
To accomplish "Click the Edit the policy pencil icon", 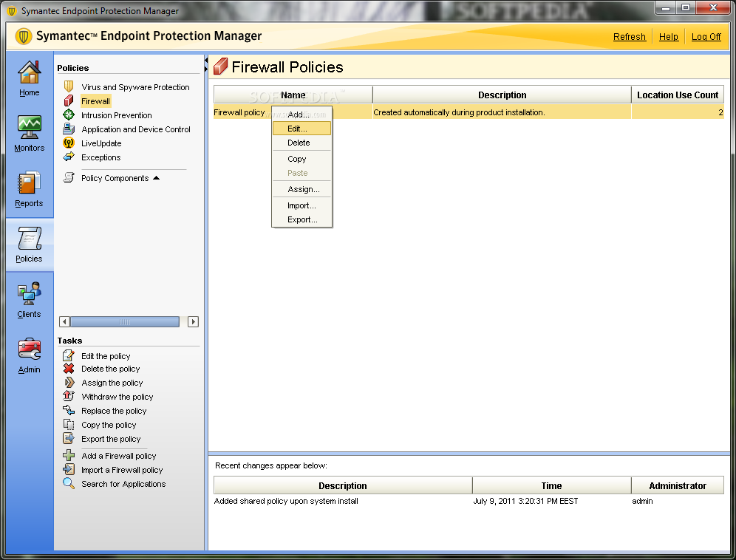I will click(x=69, y=355).
